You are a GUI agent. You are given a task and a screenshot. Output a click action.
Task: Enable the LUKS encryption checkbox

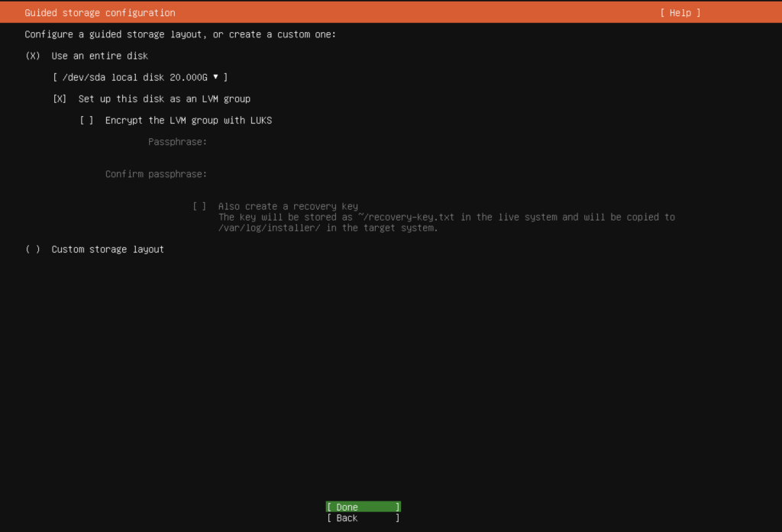[87, 120]
